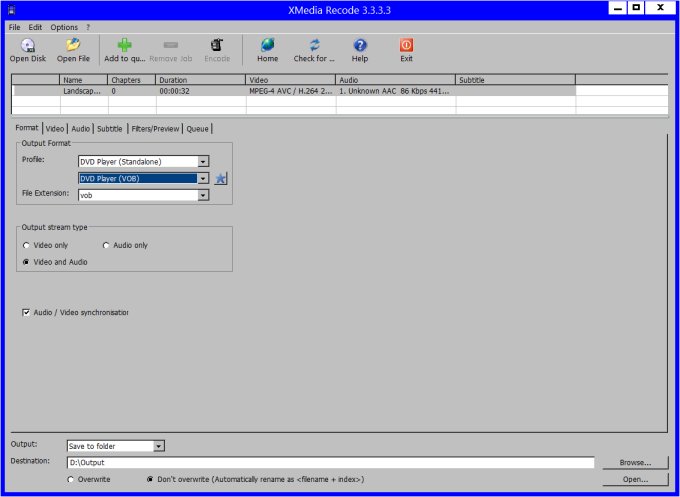Open the ? menu
The width and height of the screenshot is (680, 497).
click(x=88, y=27)
